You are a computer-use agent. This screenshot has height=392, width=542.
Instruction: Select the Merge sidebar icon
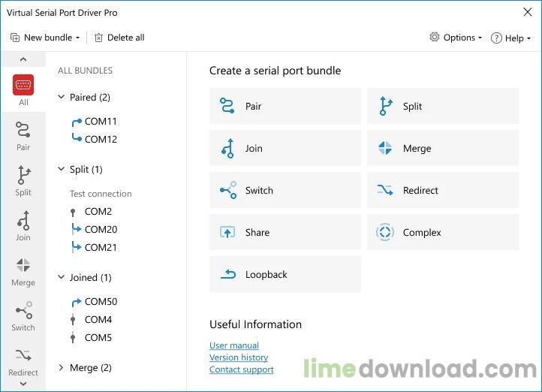point(23,265)
